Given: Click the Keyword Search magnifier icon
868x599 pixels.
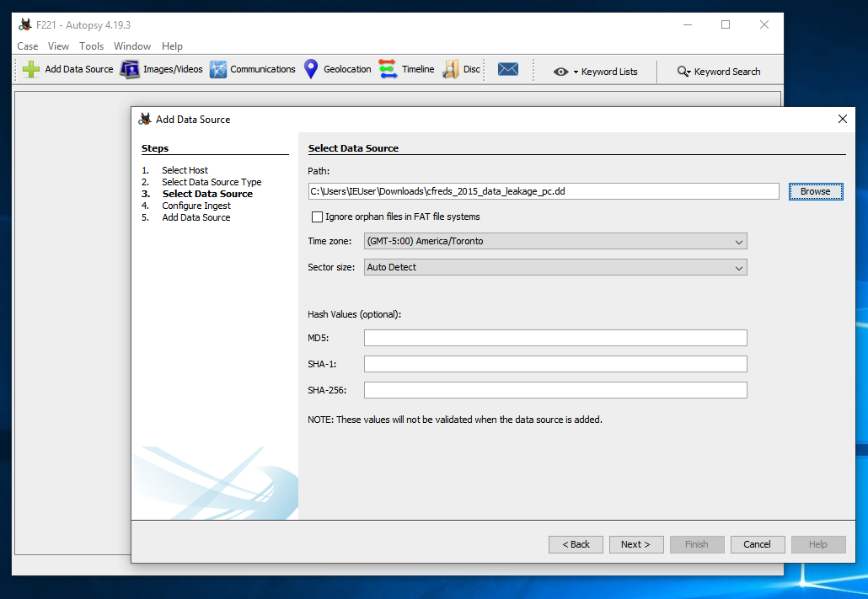Looking at the screenshot, I should click(x=683, y=72).
